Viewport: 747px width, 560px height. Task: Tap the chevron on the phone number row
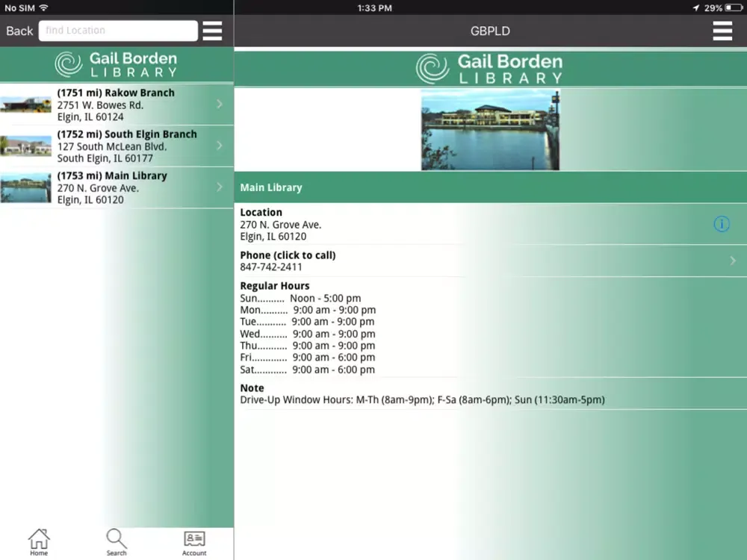(733, 261)
